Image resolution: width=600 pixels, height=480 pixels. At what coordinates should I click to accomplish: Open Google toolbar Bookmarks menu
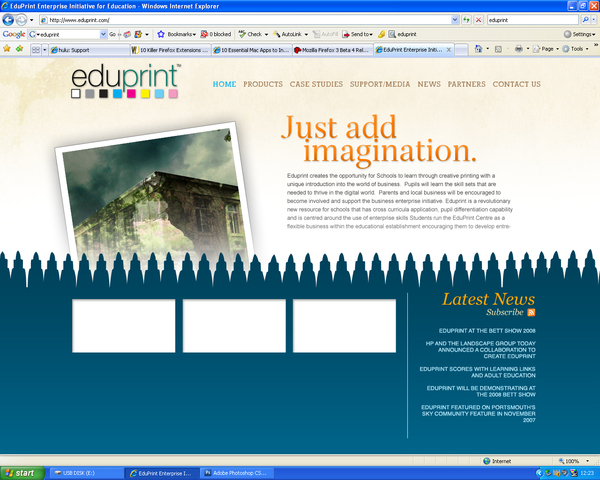[x=177, y=34]
